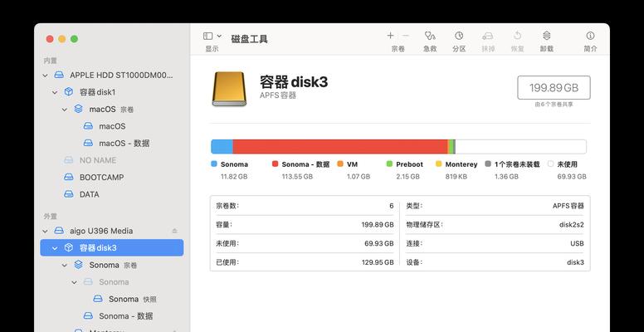Viewport: 644px width, 332px height.
Task: Click the blue Sonoma legend swatch
Action: pos(213,164)
